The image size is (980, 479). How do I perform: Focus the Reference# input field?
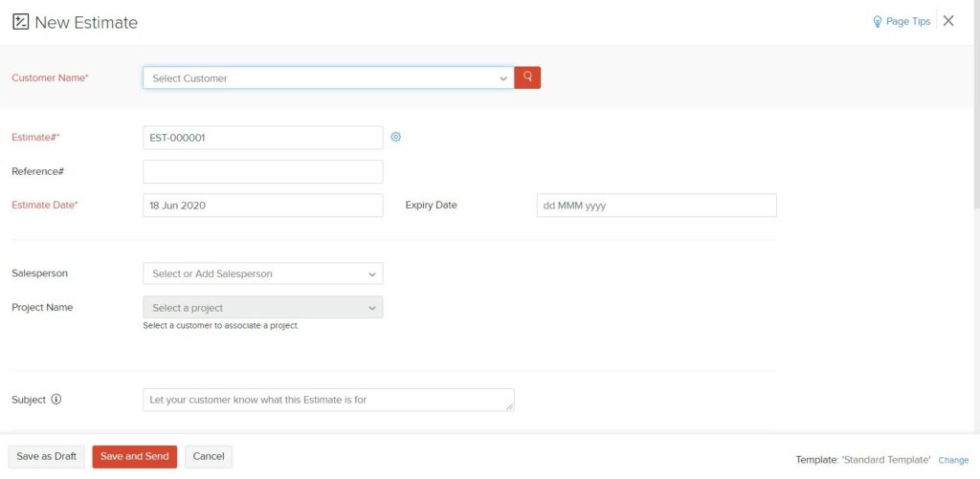coord(262,172)
